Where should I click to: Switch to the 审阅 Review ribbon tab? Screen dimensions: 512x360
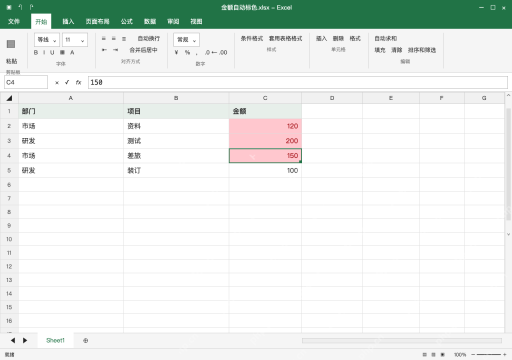[173, 22]
